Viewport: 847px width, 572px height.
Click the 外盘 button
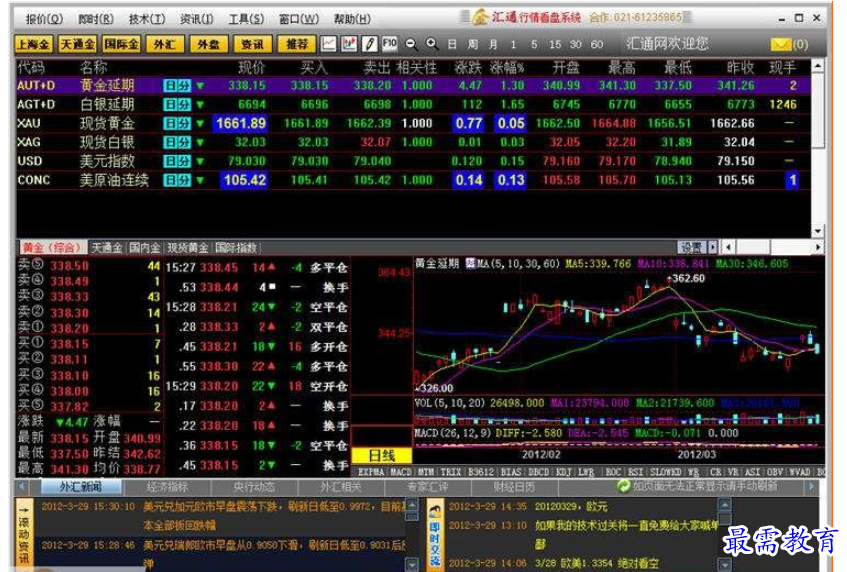point(209,44)
